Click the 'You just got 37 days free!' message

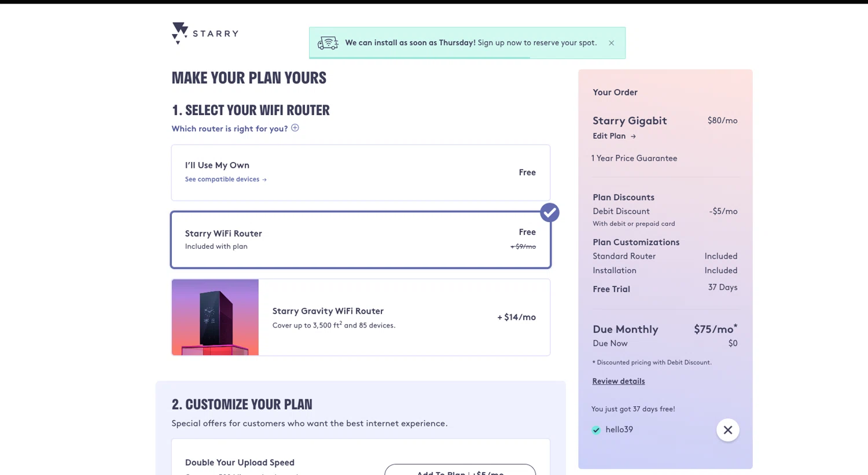point(633,409)
